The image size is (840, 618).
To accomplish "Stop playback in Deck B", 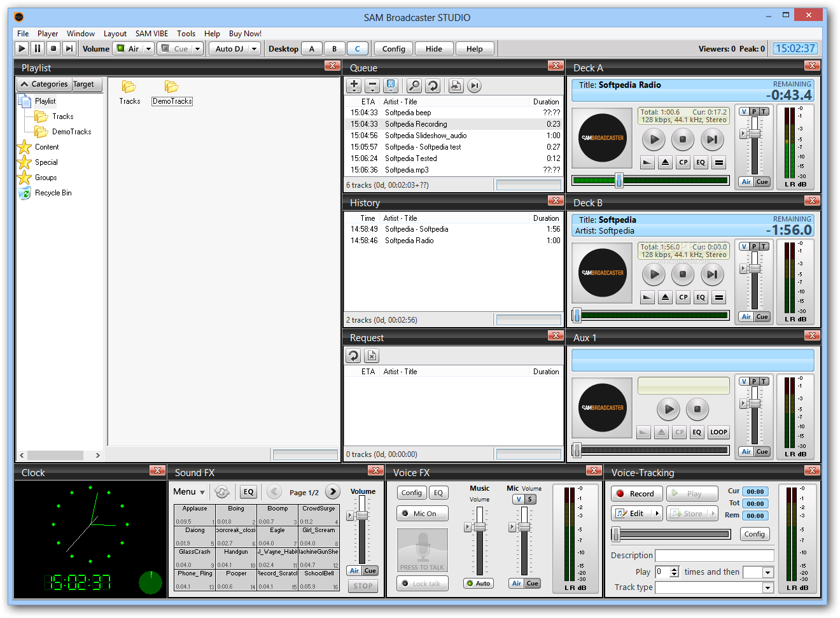I will pos(683,274).
